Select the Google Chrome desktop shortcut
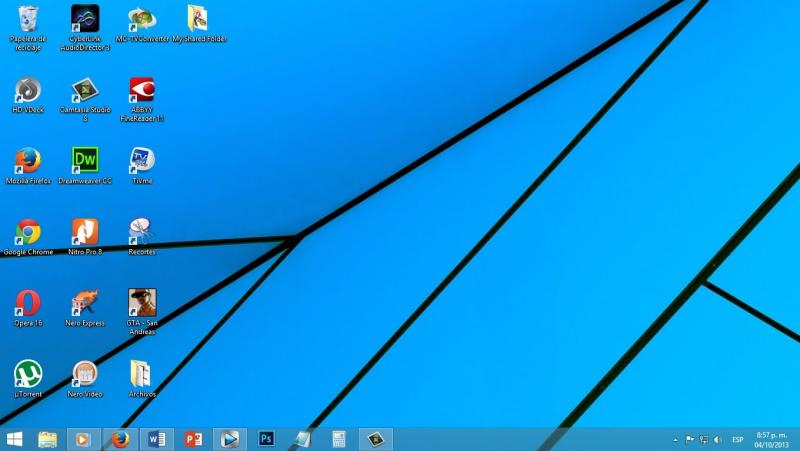 tap(28, 232)
